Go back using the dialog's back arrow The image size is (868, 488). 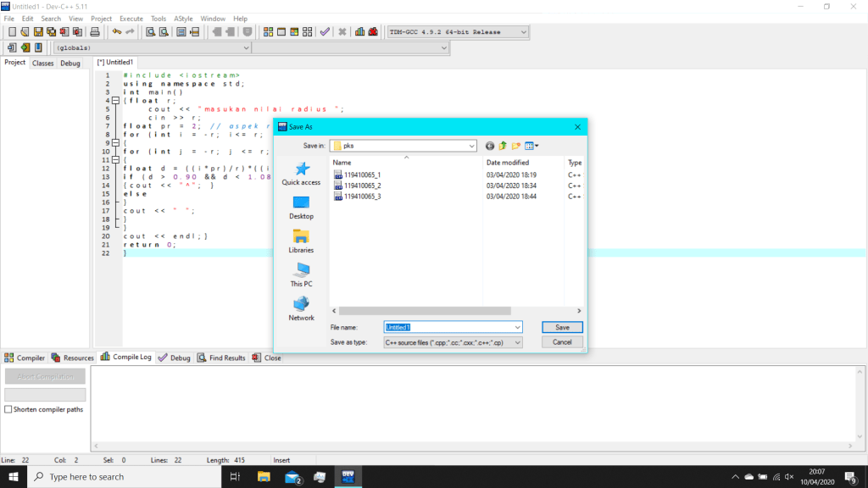490,146
